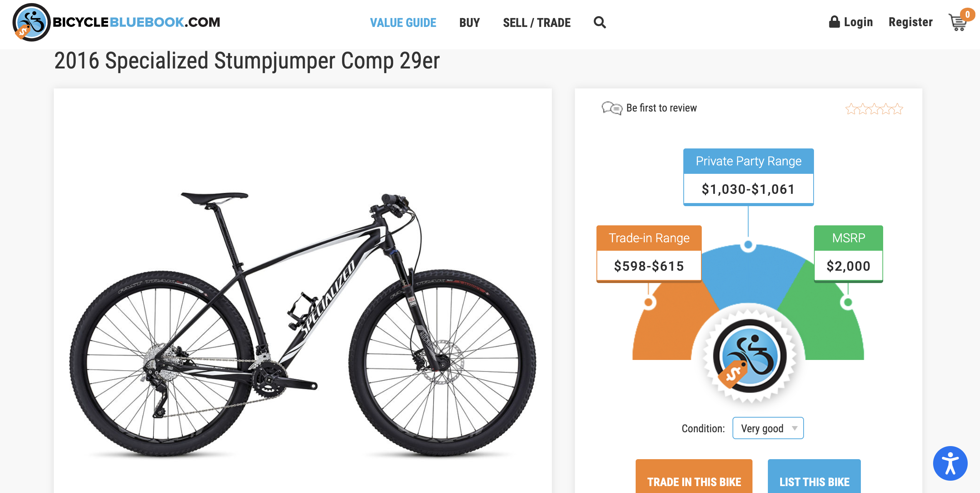Click the Register link
The image size is (980, 493).
click(910, 22)
